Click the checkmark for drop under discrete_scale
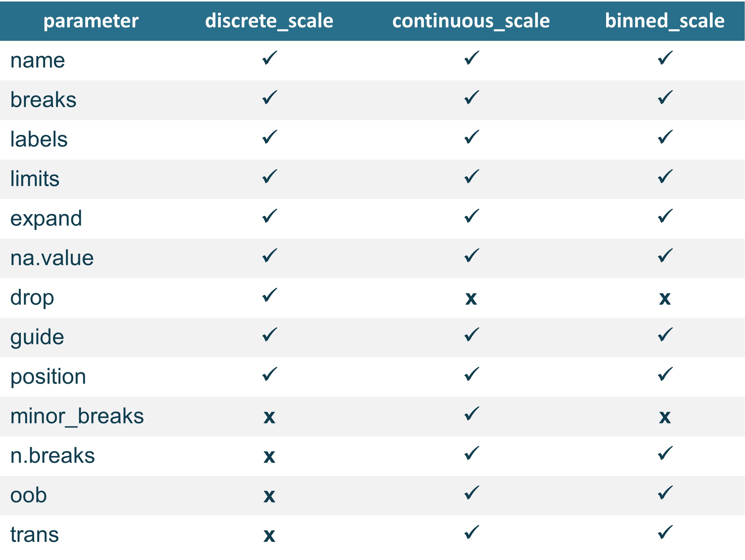Image resolution: width=745 pixels, height=560 pixels. 269,295
